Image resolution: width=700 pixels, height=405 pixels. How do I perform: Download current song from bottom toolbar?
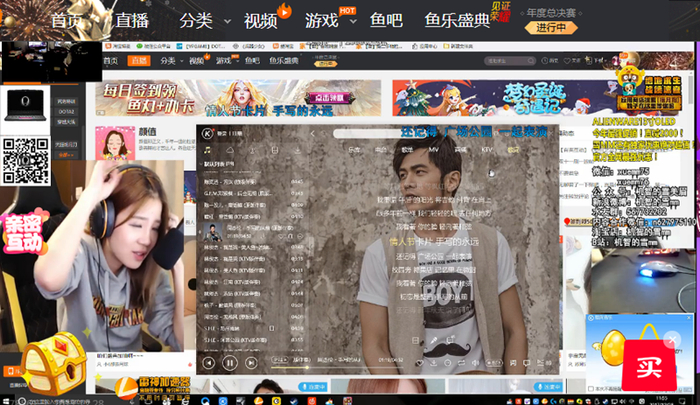(x=433, y=363)
